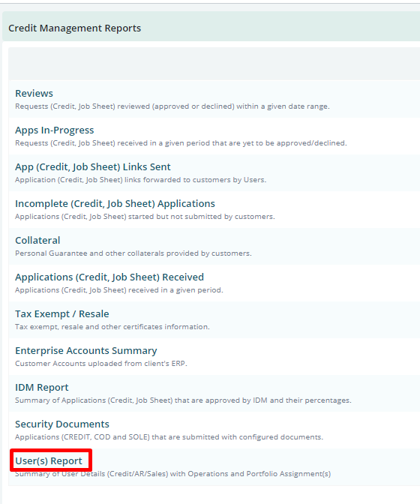Click the blank bar above the Reviews row
The width and height of the screenshot is (420, 504).
point(214,64)
